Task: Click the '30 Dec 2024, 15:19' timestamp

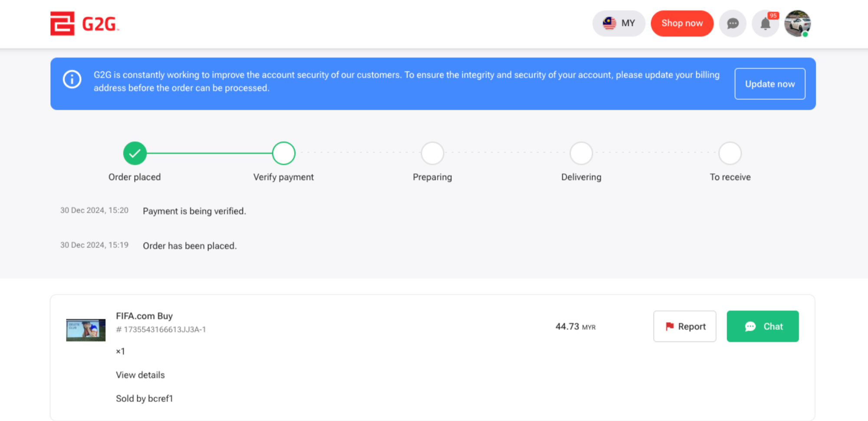Action: coord(94,245)
